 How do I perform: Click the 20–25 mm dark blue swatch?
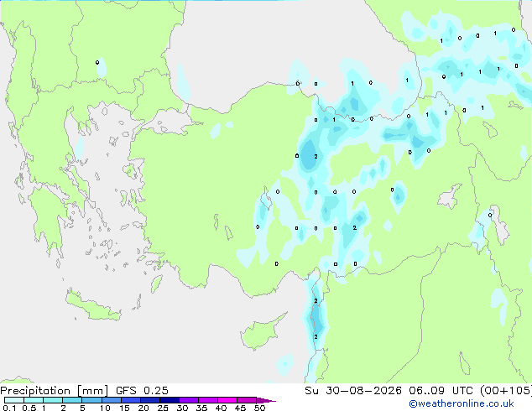pos(149,400)
